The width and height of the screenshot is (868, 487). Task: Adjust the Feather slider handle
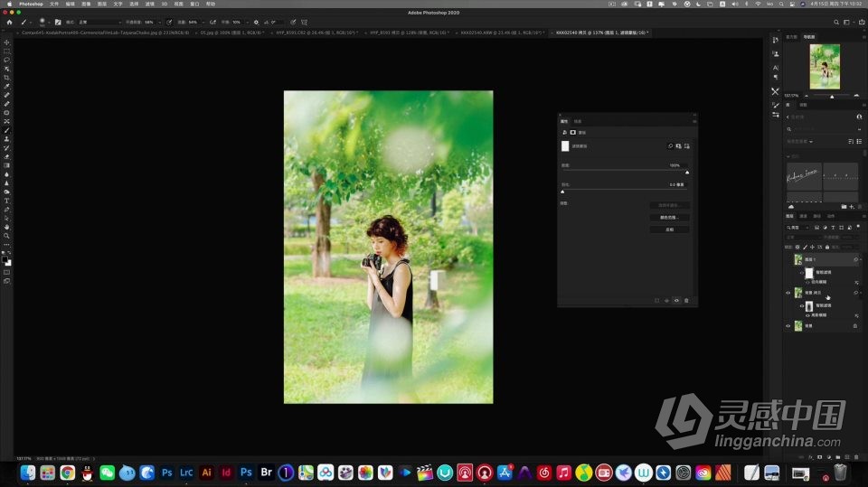click(x=562, y=192)
